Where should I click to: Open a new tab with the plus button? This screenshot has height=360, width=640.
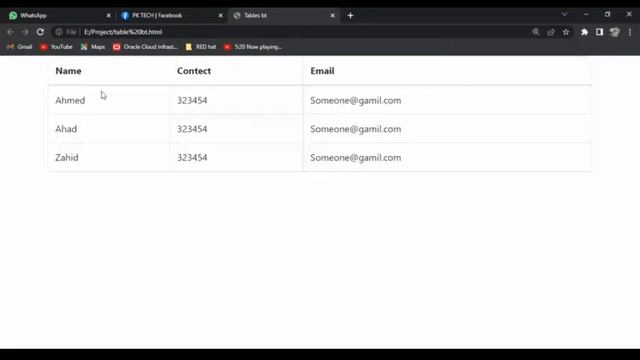point(350,16)
